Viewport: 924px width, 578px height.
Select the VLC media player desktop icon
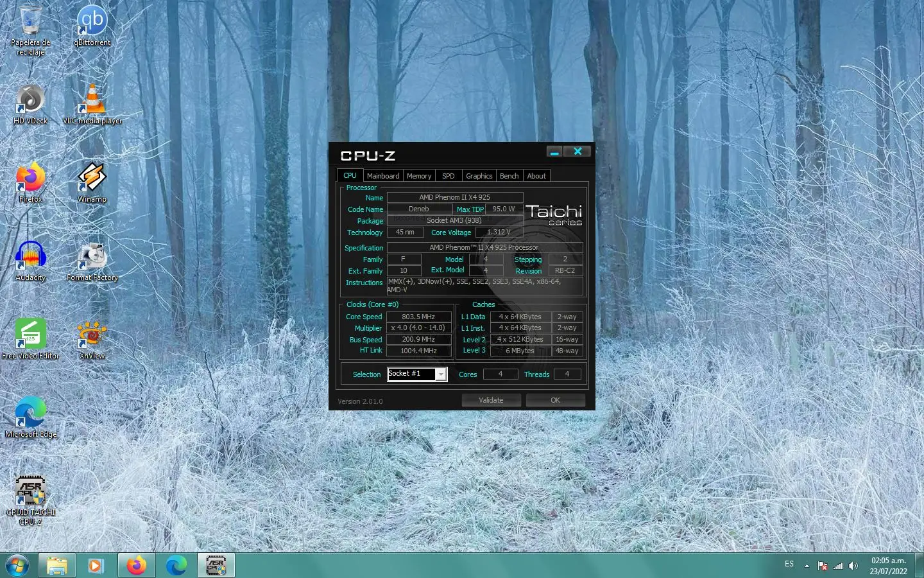coord(92,104)
